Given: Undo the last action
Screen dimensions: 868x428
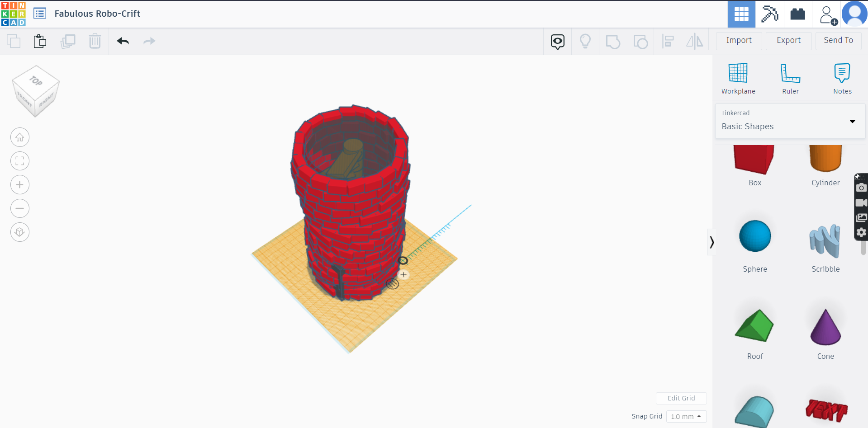Looking at the screenshot, I should pos(123,41).
